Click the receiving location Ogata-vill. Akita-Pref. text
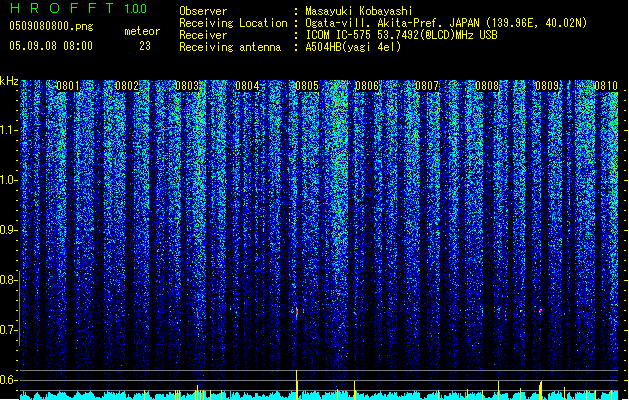Screen dimensions: 629x400 click(446, 23)
